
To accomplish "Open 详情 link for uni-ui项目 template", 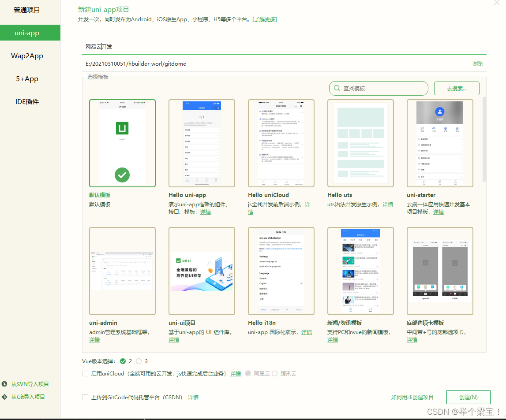I will [174, 340].
